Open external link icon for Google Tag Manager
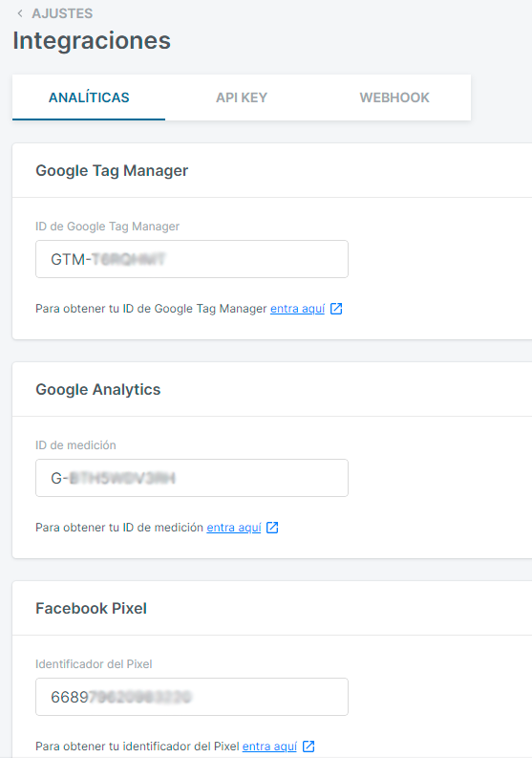Image resolution: width=532 pixels, height=779 pixels. (x=336, y=309)
